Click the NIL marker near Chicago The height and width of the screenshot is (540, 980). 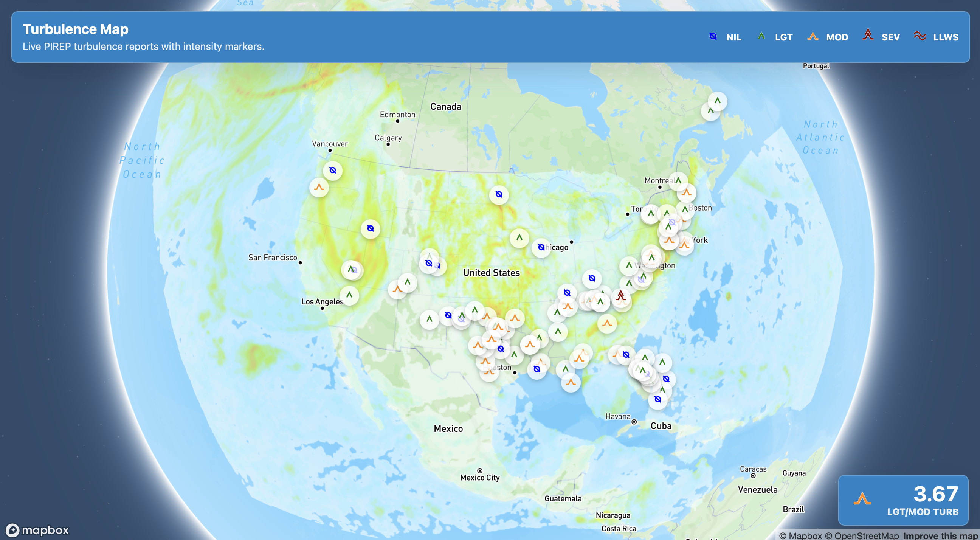pyautogui.click(x=541, y=247)
